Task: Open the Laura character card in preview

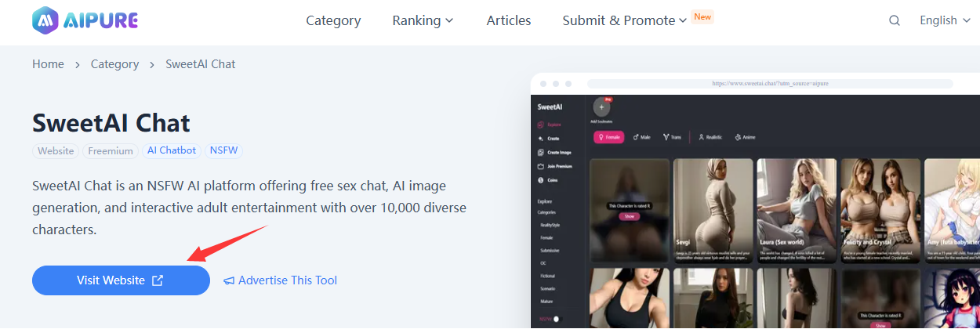Action: coord(796,210)
